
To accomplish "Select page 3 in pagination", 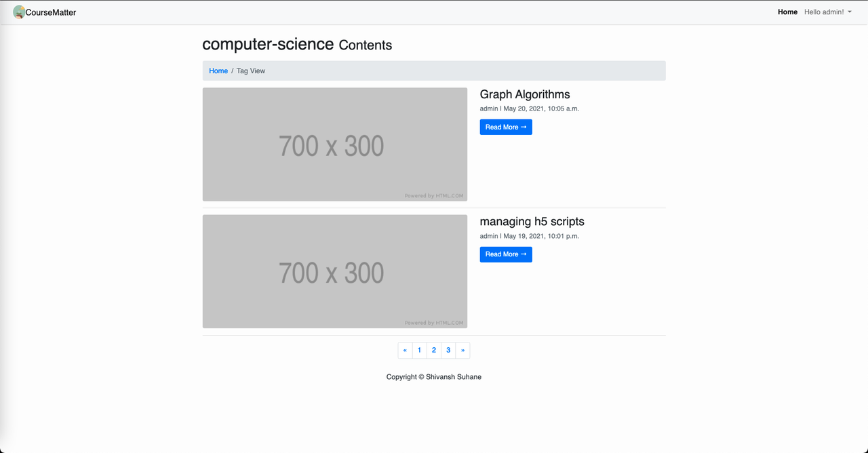I will click(x=448, y=350).
